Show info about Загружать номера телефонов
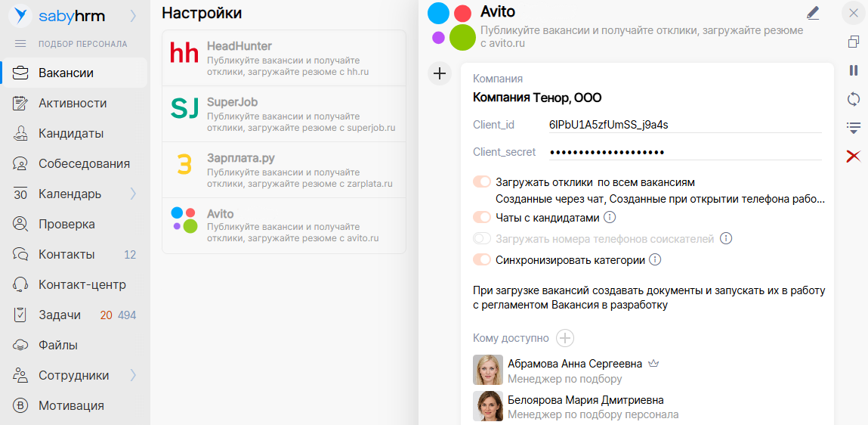The image size is (868, 425). [726, 239]
